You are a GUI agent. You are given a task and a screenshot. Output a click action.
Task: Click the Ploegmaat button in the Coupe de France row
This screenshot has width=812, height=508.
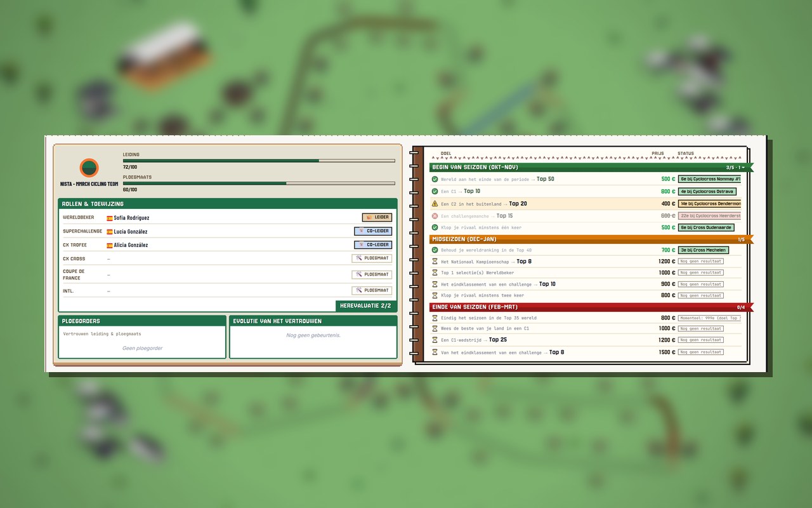coord(372,275)
